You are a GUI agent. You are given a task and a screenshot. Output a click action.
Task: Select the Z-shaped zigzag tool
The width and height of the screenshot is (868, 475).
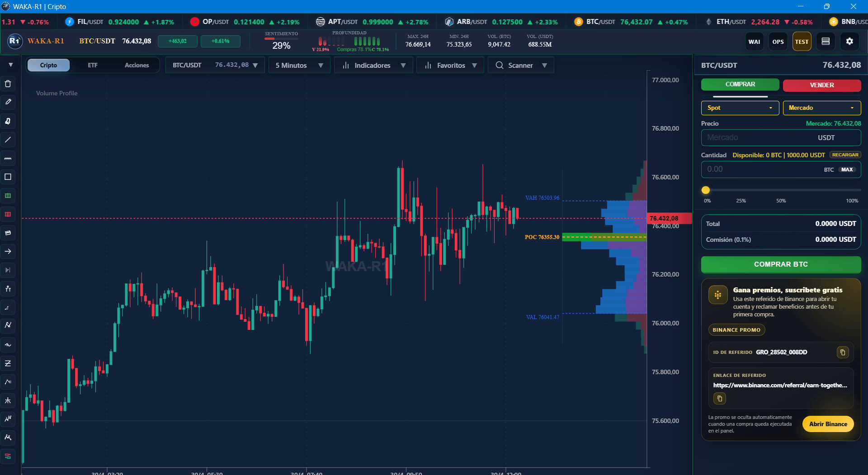point(8,363)
